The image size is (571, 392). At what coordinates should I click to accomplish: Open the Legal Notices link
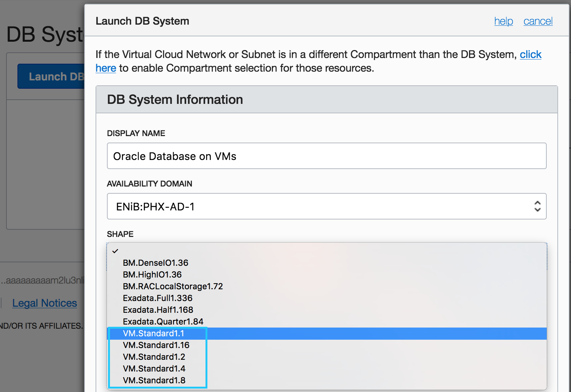pyautogui.click(x=44, y=303)
